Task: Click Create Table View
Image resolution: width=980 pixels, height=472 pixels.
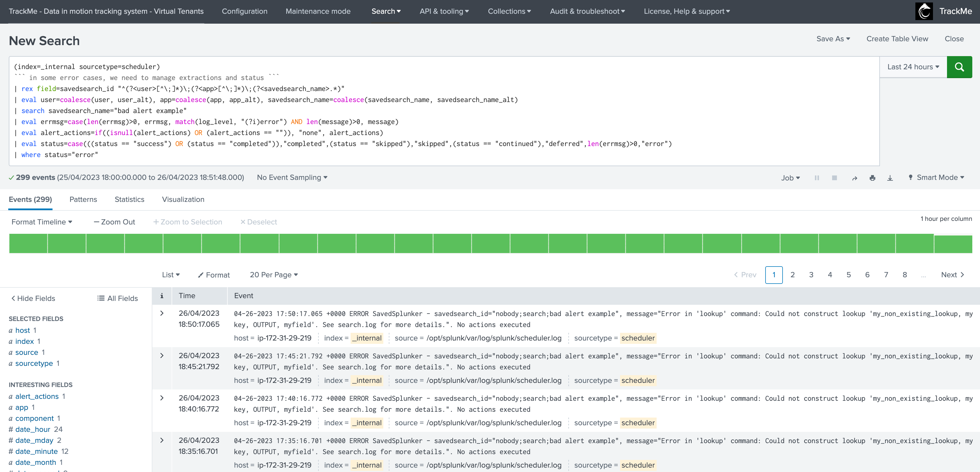Action: 897,39
